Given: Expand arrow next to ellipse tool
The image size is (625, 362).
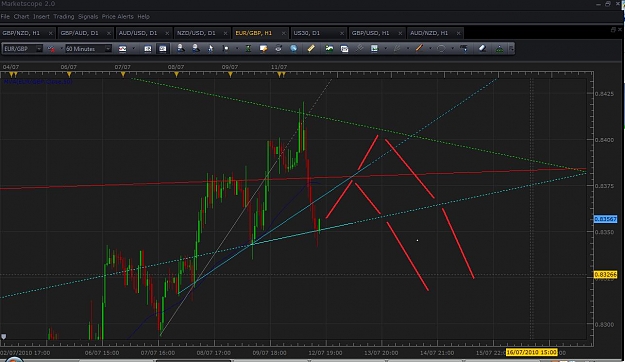Looking at the screenshot, I should (x=452, y=49).
